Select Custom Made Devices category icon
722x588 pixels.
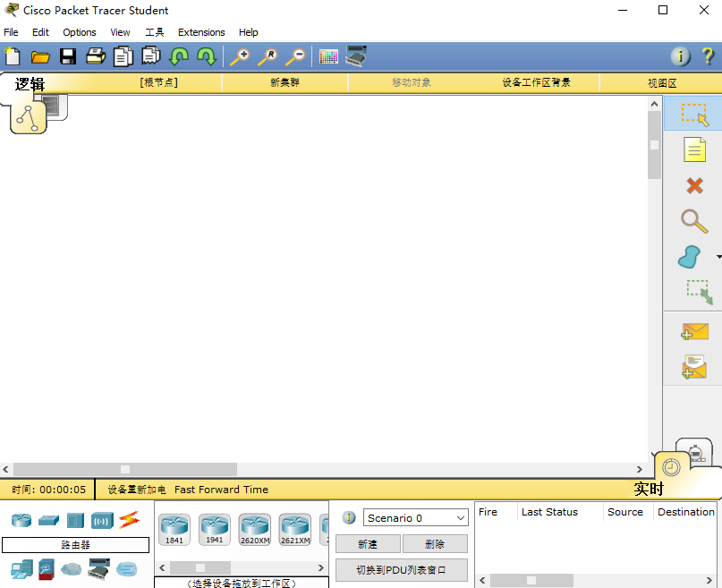tap(99, 569)
